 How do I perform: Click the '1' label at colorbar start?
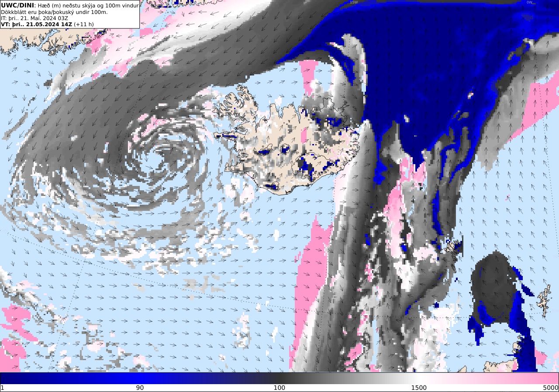point(2,388)
